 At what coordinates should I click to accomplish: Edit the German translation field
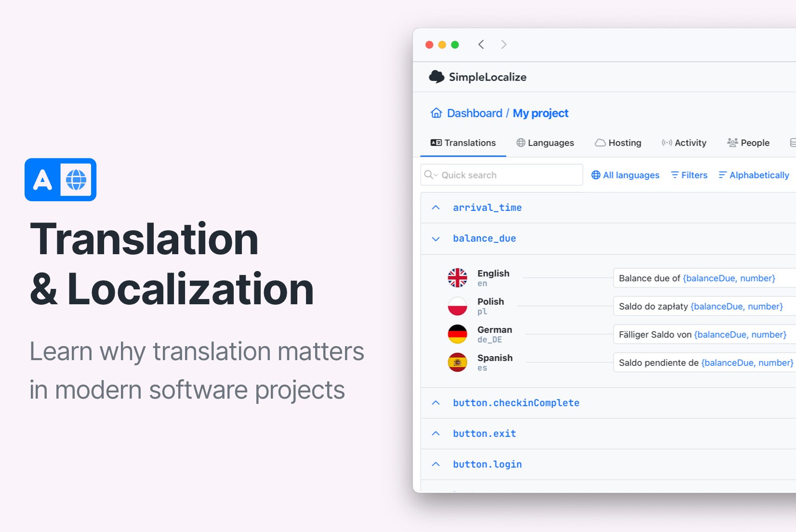pyautogui.click(x=704, y=334)
